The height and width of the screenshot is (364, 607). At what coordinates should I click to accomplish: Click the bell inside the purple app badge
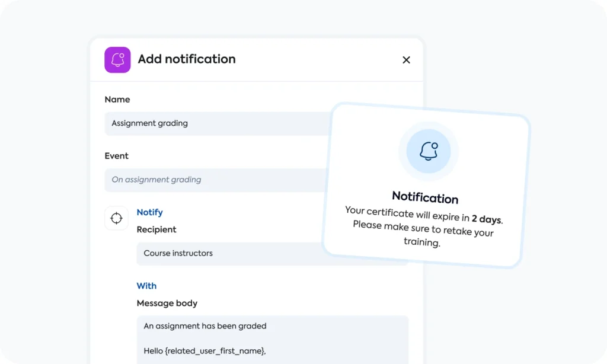[x=117, y=59]
